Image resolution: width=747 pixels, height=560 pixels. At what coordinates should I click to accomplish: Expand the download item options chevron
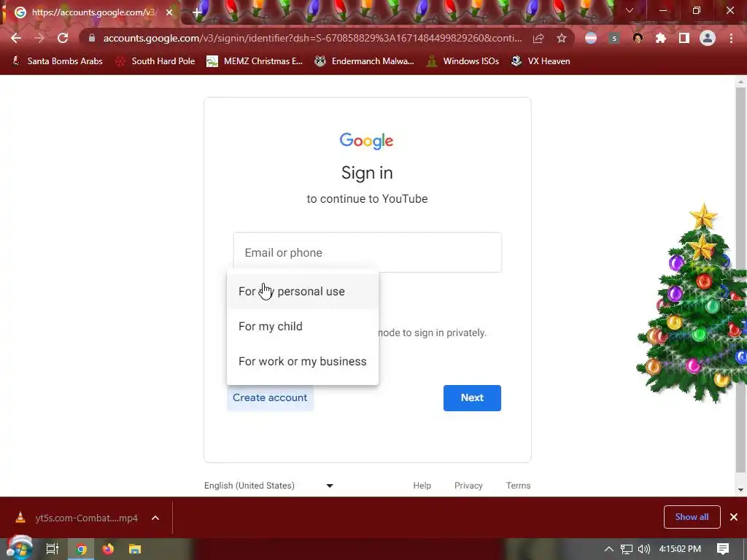(155, 518)
